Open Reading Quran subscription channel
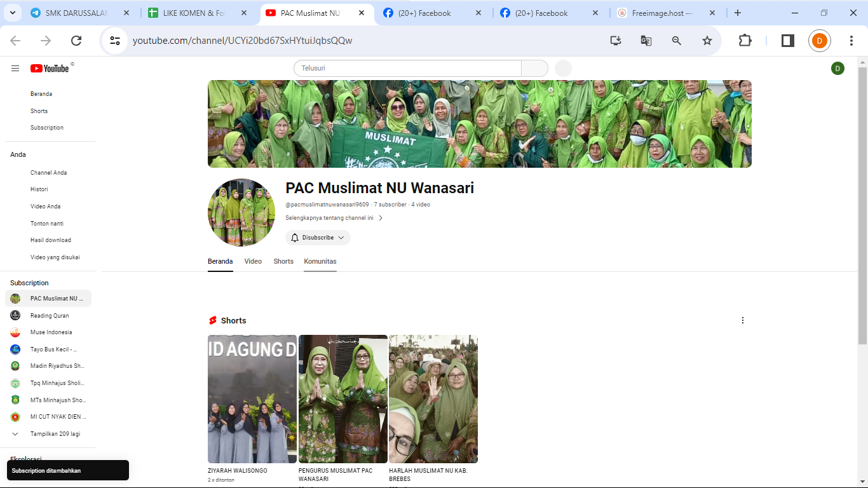Screen dimensions: 868x488 [48, 316]
